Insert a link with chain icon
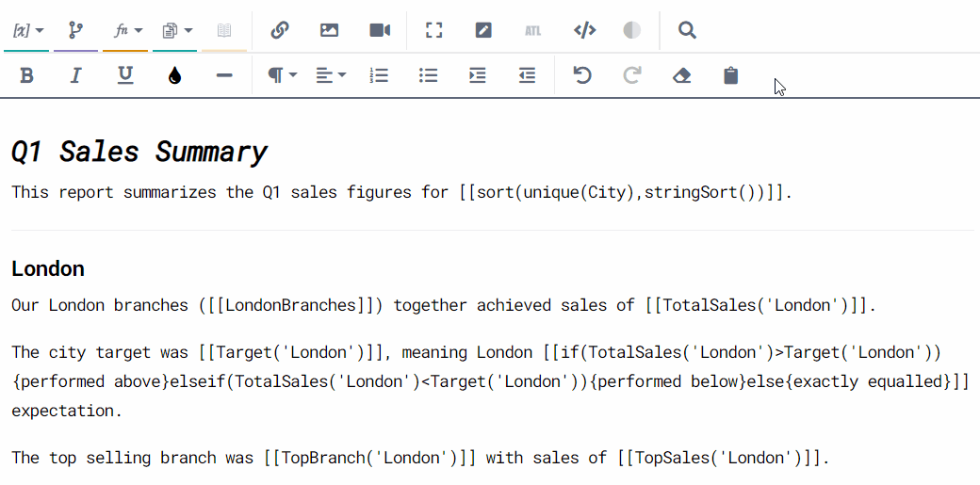Image resolution: width=980 pixels, height=485 pixels. [x=279, y=30]
